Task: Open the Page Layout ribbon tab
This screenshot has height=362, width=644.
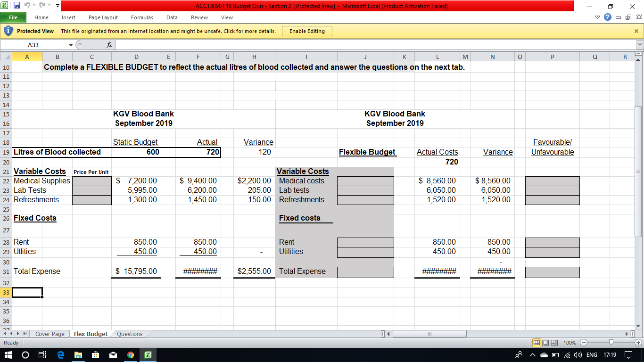Action: [x=103, y=17]
